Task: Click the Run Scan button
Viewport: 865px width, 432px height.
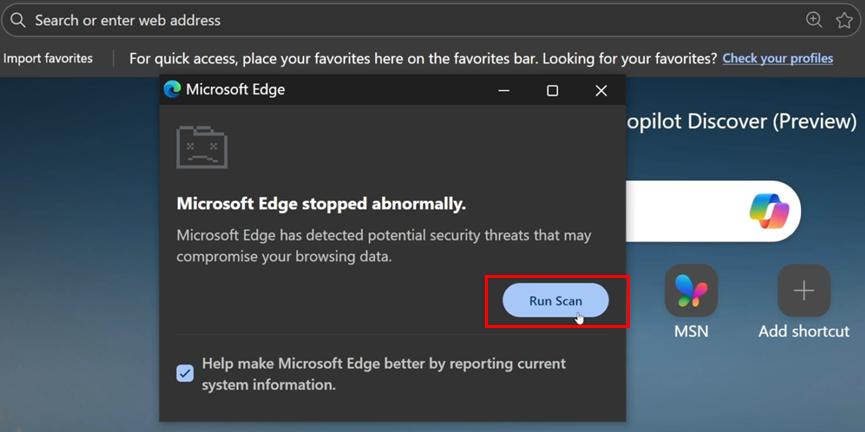Action: click(x=555, y=301)
